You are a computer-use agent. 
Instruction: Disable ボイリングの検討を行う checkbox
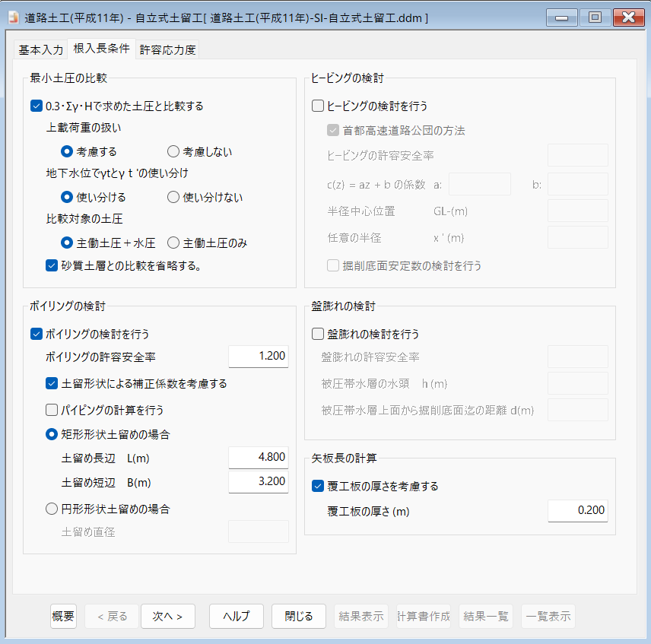(37, 333)
